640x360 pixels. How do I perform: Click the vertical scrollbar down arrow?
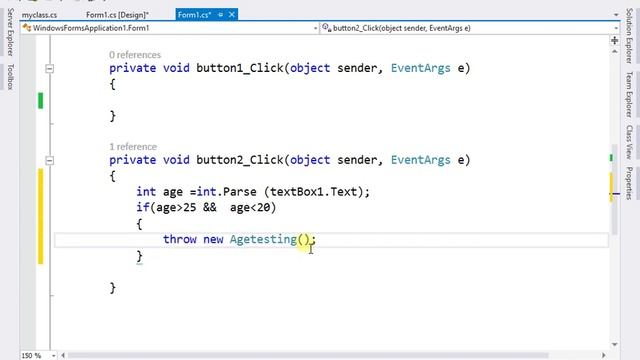coord(615,345)
